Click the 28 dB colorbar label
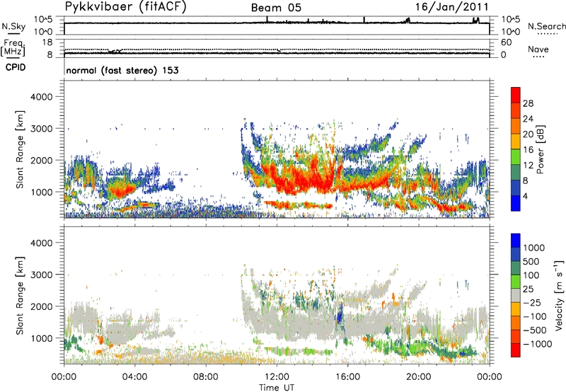Viewport: 566px width, 392px height. coord(528,103)
